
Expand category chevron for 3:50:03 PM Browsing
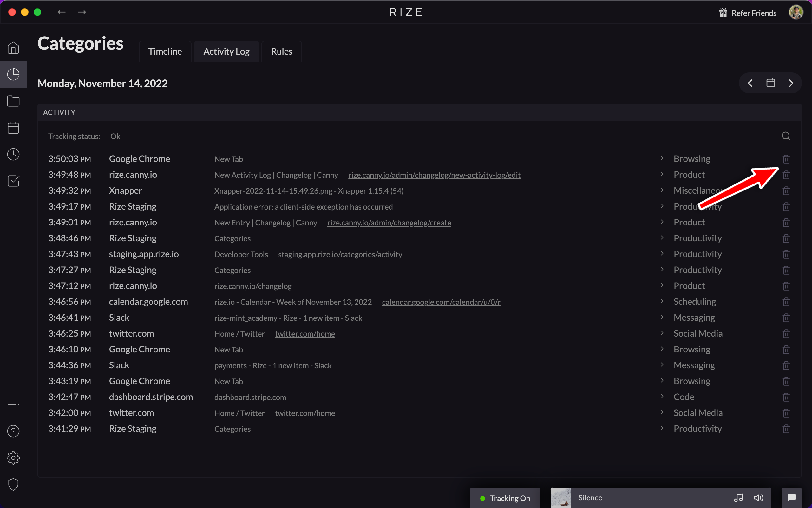tap(662, 158)
